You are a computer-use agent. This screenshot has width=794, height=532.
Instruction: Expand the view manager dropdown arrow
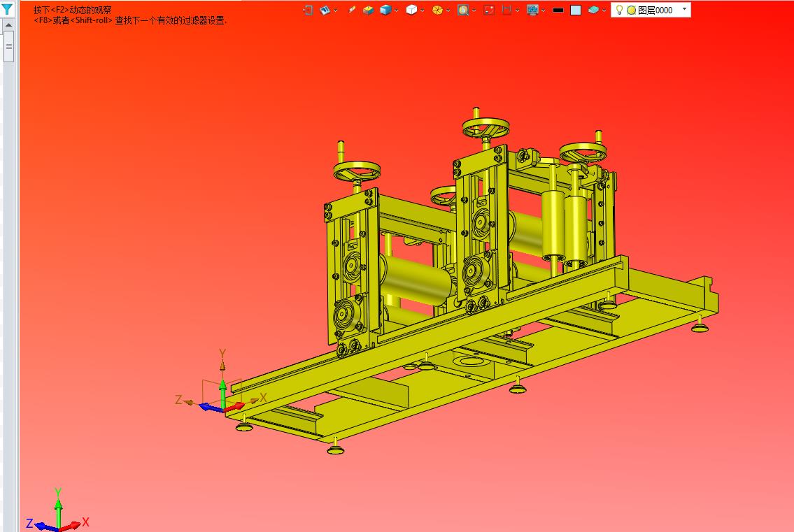335,10
